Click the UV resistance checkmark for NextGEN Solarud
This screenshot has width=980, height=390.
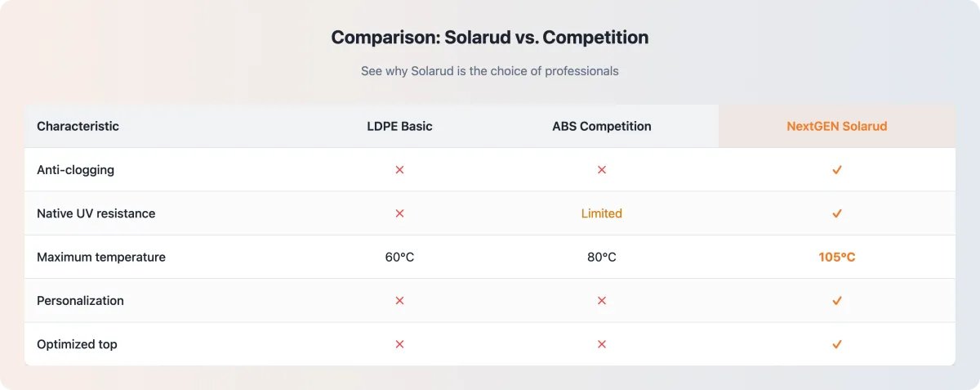click(x=837, y=213)
